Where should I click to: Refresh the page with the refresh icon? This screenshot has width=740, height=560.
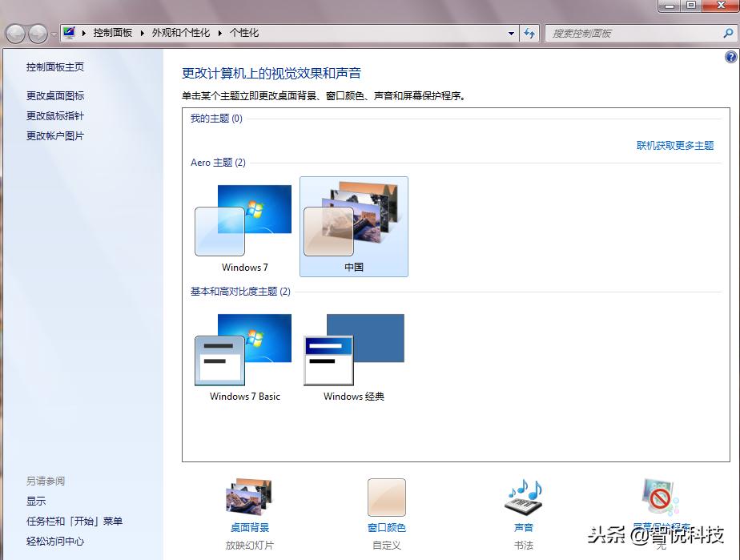[529, 33]
